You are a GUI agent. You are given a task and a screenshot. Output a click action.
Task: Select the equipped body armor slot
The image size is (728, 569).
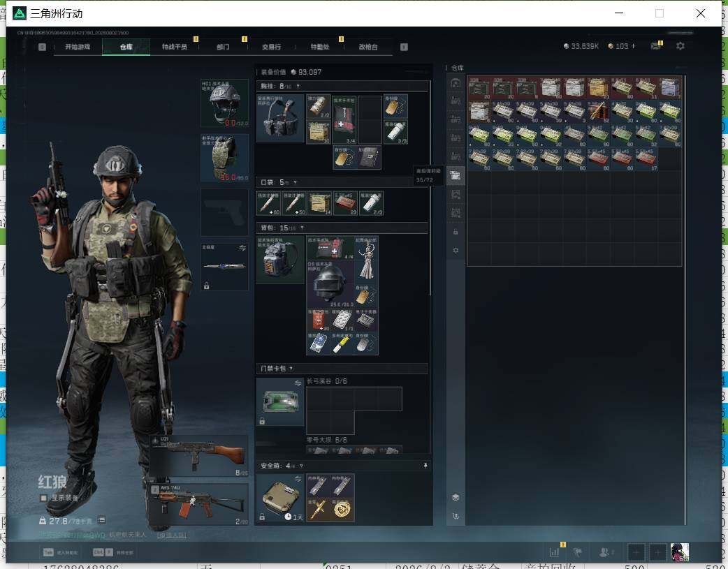coord(224,158)
